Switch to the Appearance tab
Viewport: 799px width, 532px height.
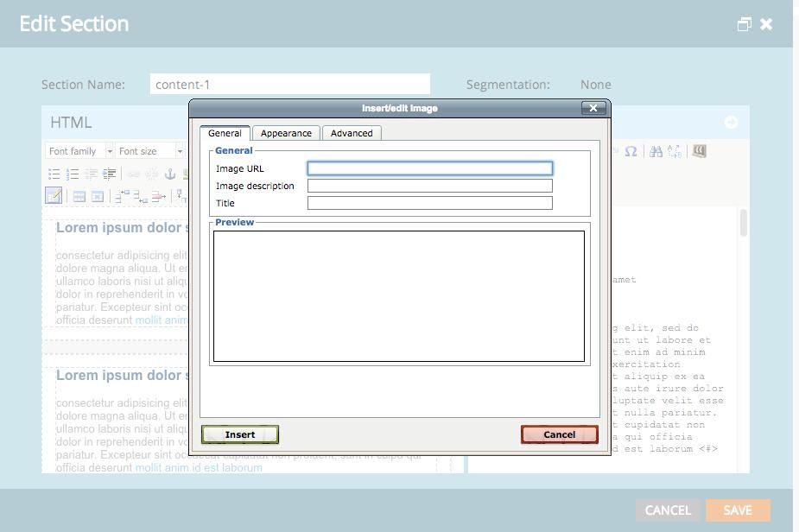tap(286, 133)
